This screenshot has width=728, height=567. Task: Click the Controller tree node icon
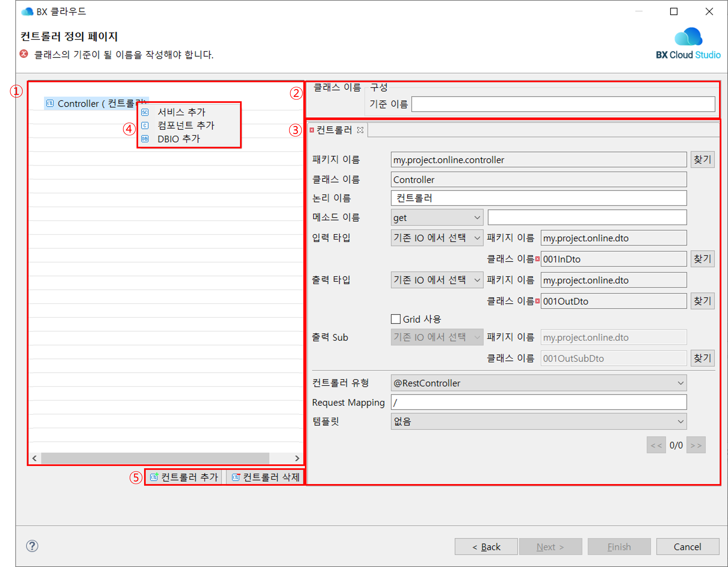coord(50,103)
